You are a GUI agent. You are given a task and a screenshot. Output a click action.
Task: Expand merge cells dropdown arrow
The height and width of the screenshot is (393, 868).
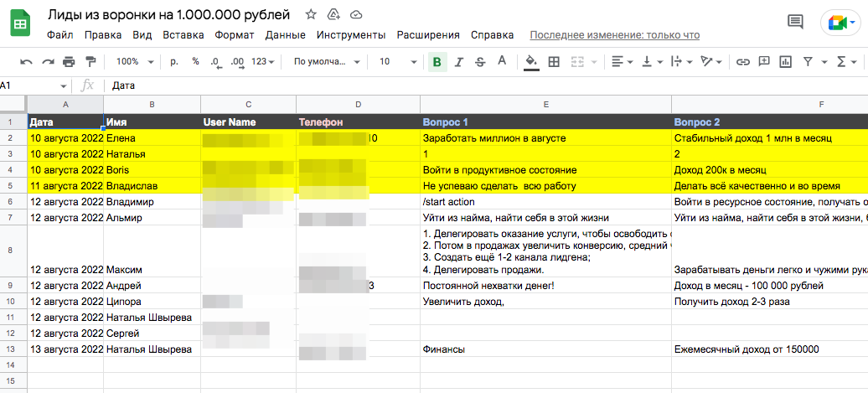point(594,62)
